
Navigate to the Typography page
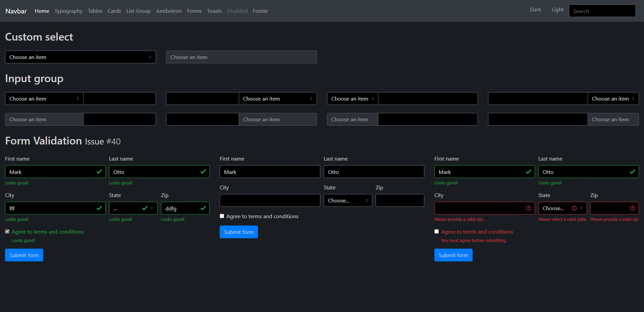click(68, 11)
